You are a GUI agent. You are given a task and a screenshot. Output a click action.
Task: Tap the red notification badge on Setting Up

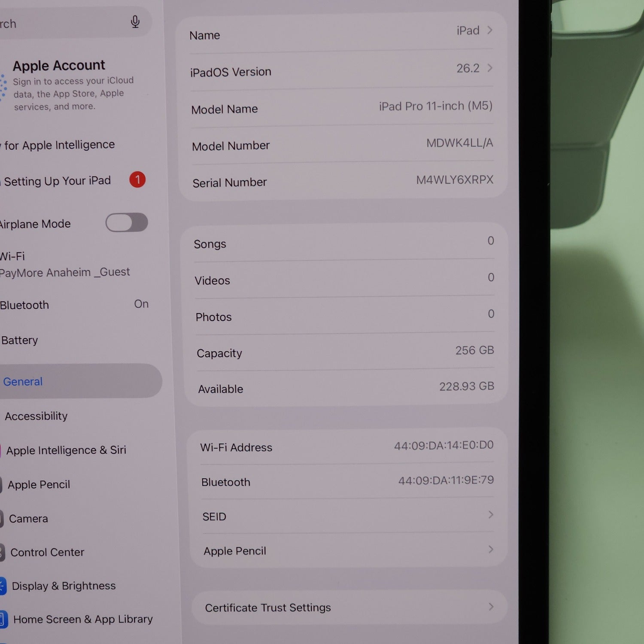[x=137, y=179]
